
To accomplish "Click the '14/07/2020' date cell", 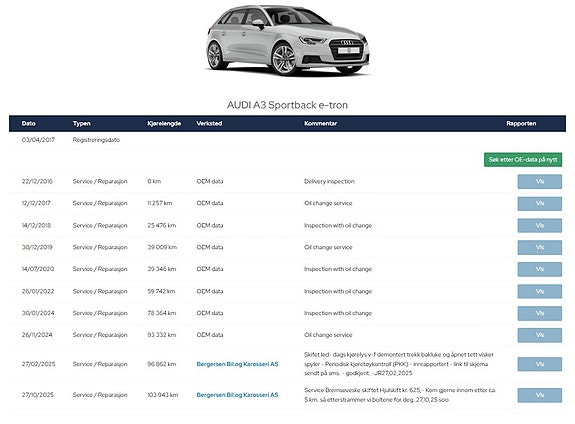I will coord(38,269).
